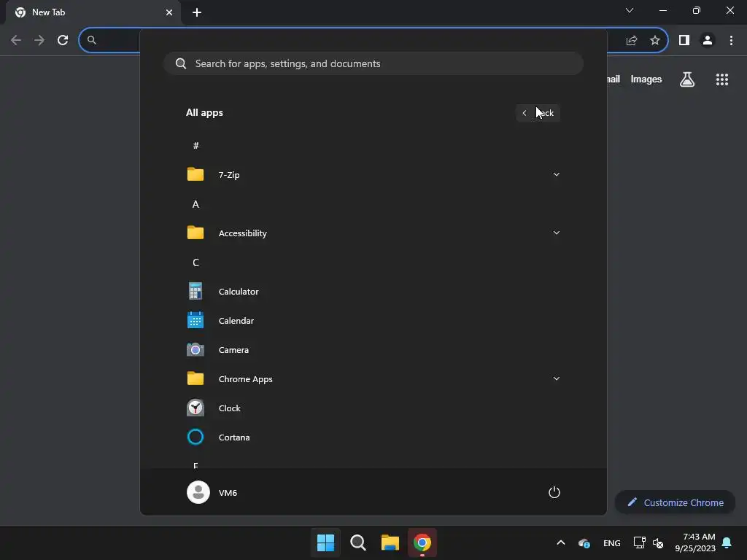
Task: Click the Chrome forward arrow
Action: point(39,40)
